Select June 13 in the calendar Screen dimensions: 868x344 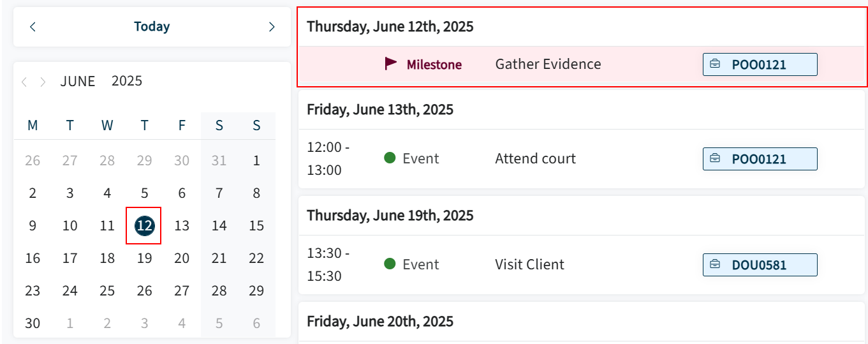[182, 225]
